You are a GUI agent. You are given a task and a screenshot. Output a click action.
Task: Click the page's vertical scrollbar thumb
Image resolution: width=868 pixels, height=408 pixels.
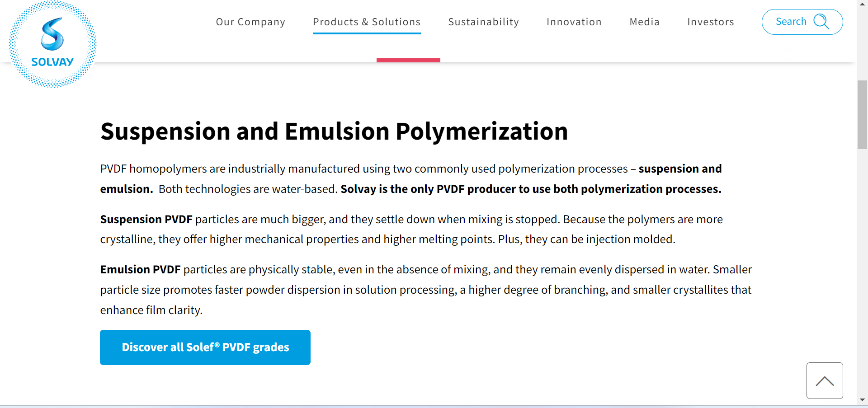click(862, 114)
